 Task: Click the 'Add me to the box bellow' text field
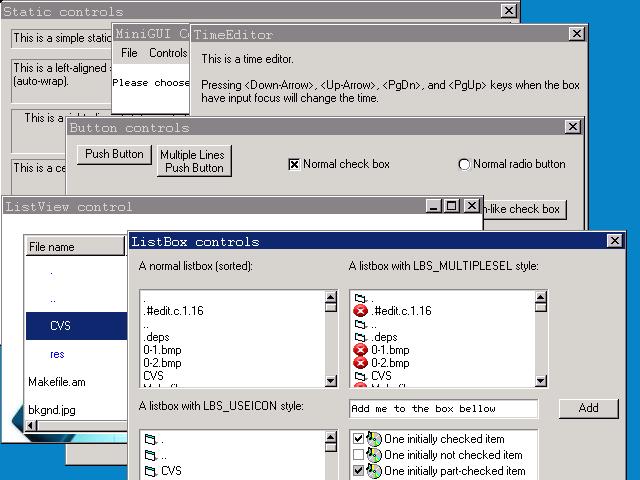coord(443,408)
